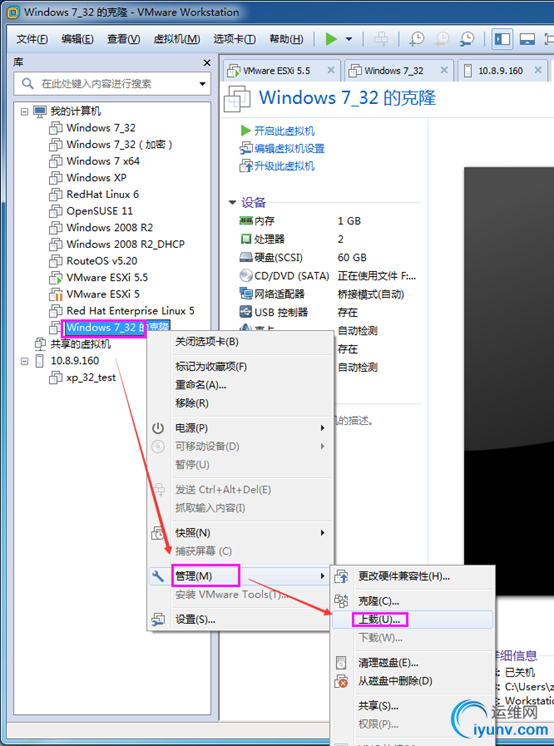554x746 pixels.
Task: Close the Windows 7_32 tab
Action: (x=444, y=70)
